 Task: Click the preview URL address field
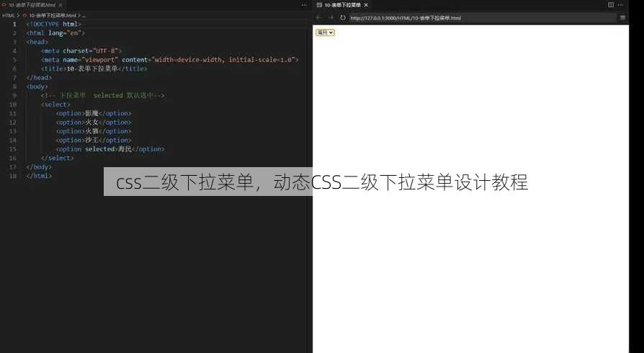click(x=481, y=18)
